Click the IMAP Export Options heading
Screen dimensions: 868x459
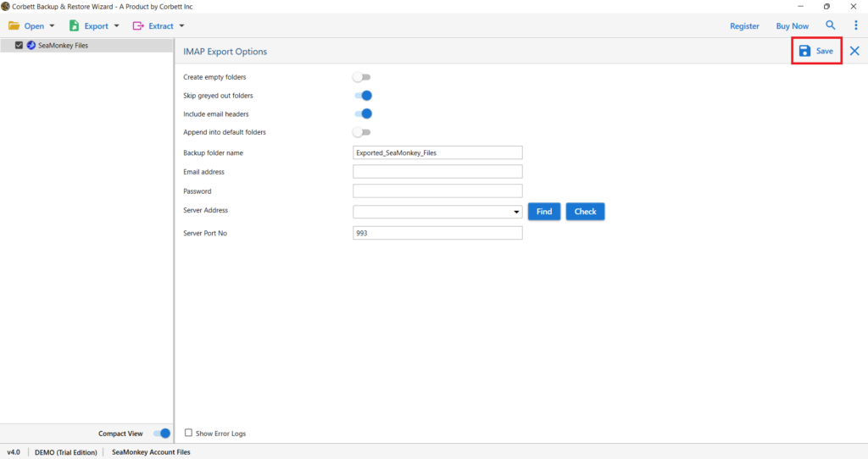pos(225,52)
